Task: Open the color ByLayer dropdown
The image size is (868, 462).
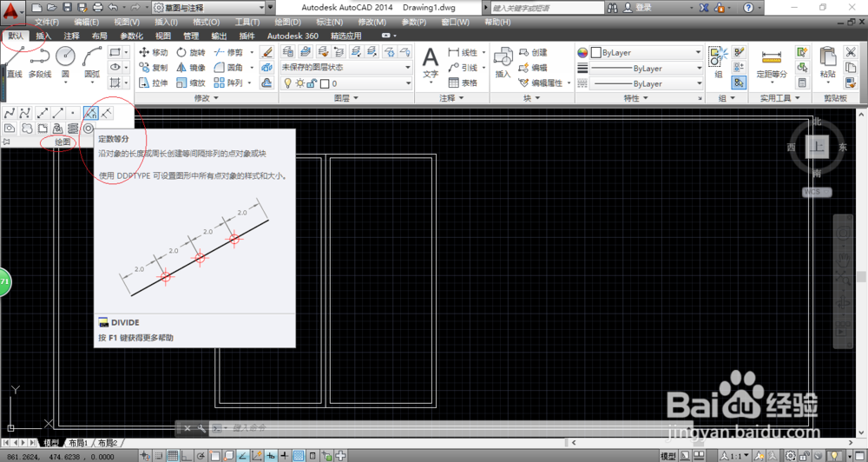Action: tap(647, 53)
